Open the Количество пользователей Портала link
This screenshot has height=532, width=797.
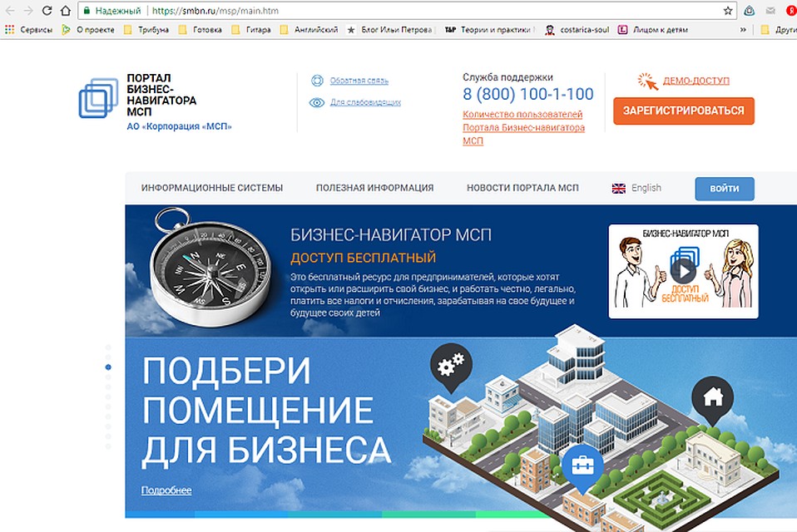[523, 127]
